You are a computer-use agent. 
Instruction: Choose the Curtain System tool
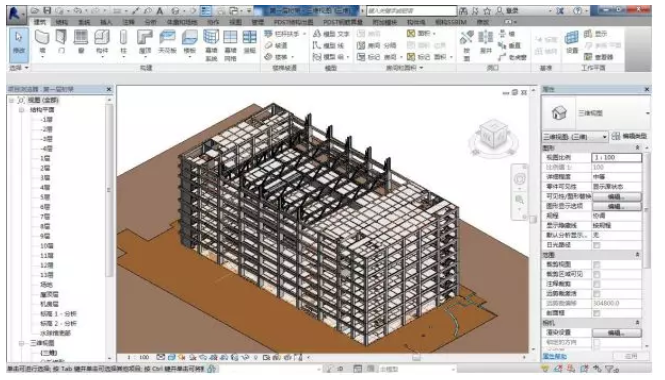tap(211, 45)
